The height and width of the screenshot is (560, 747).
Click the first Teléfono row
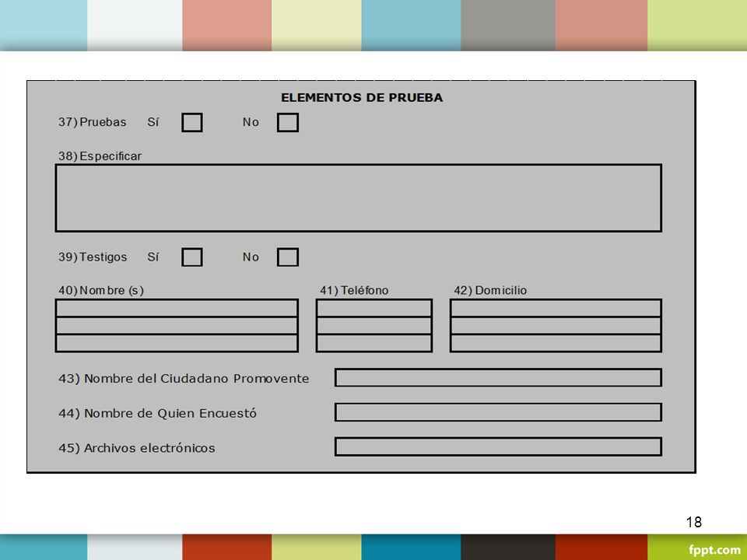(374, 308)
